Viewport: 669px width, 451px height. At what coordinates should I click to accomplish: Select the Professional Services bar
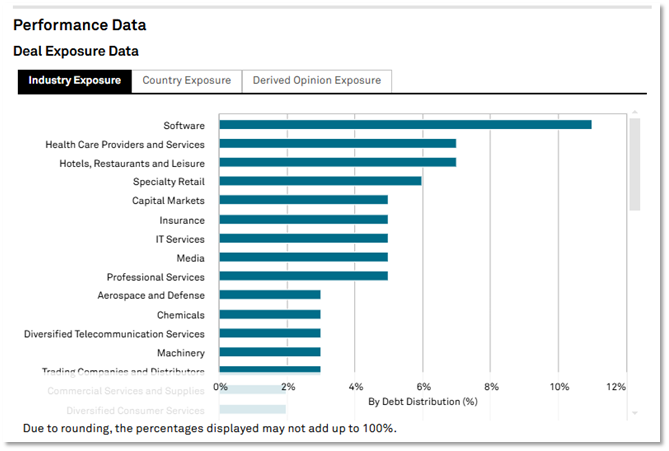pyautogui.click(x=304, y=277)
